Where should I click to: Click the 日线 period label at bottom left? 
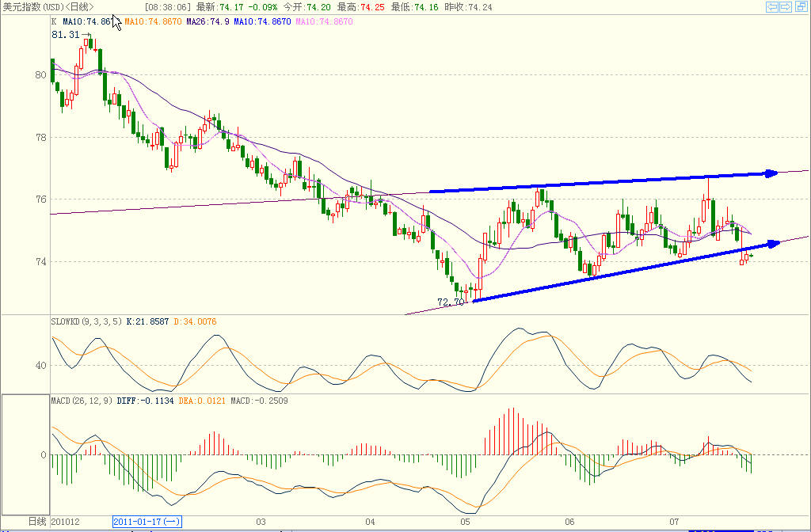tap(36, 522)
